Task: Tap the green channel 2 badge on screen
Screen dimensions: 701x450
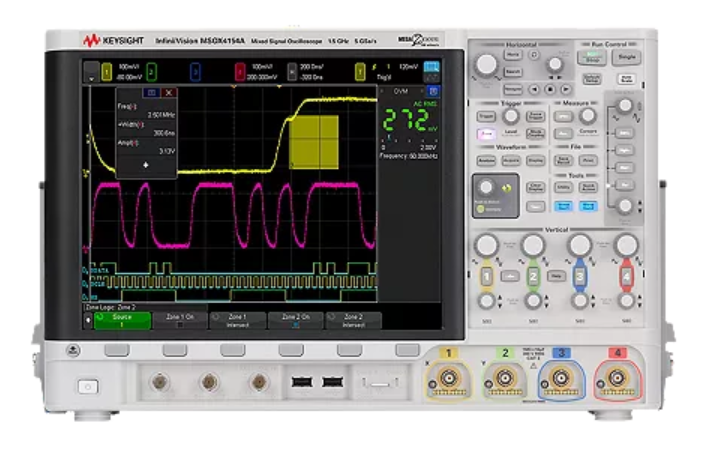Action: (152, 72)
